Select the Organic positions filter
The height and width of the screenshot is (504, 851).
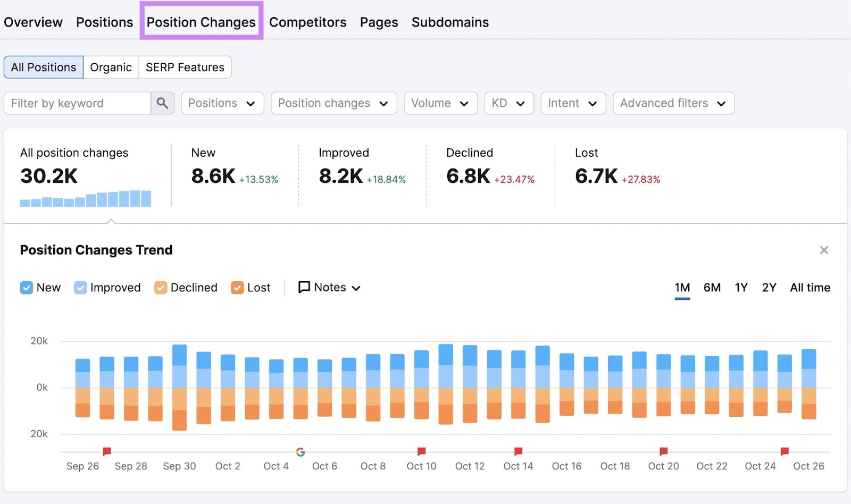click(x=111, y=67)
